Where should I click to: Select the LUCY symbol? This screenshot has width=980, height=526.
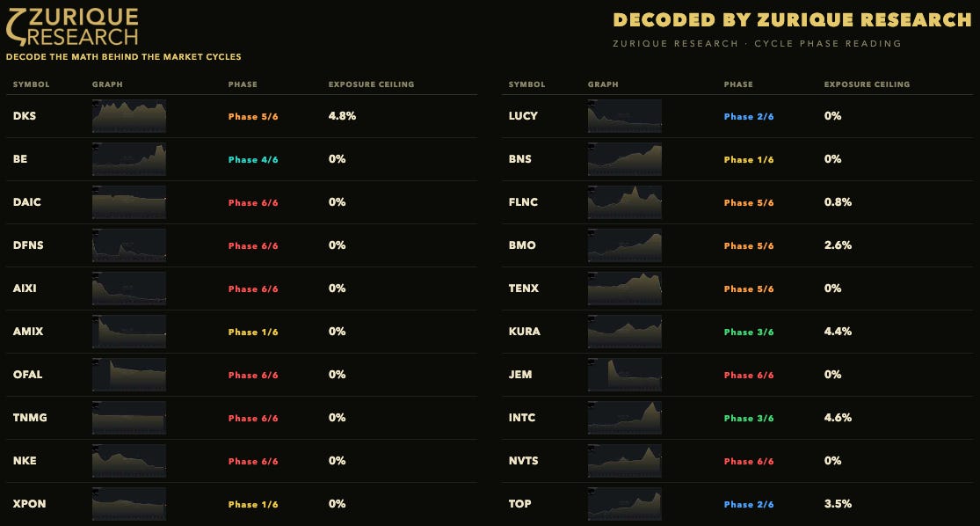coord(523,116)
